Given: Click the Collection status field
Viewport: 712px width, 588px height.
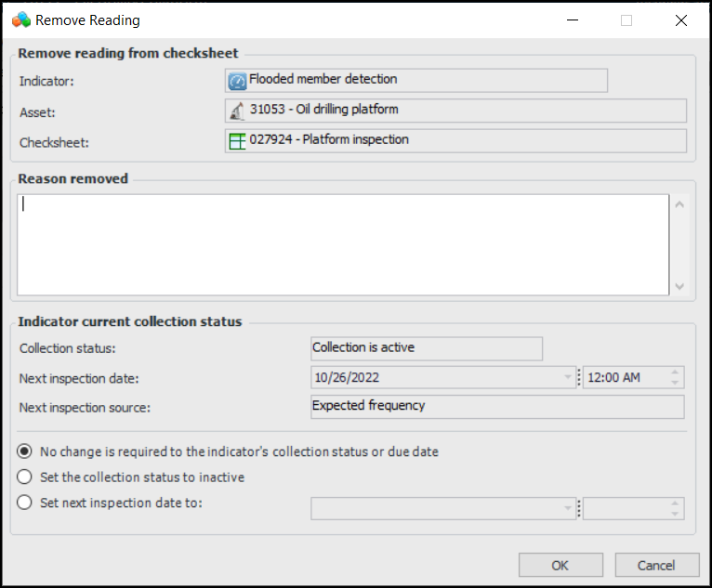Looking at the screenshot, I should tap(427, 348).
